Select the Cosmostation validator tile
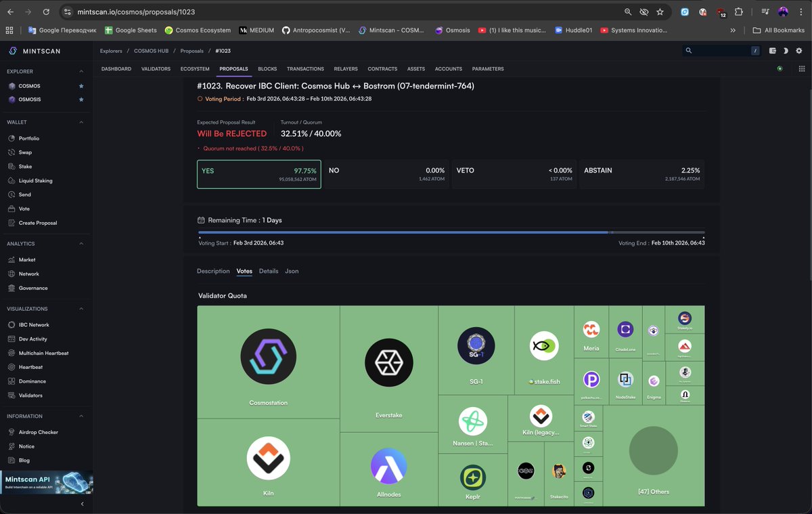Viewport: 812px width, 514px height. point(269,362)
